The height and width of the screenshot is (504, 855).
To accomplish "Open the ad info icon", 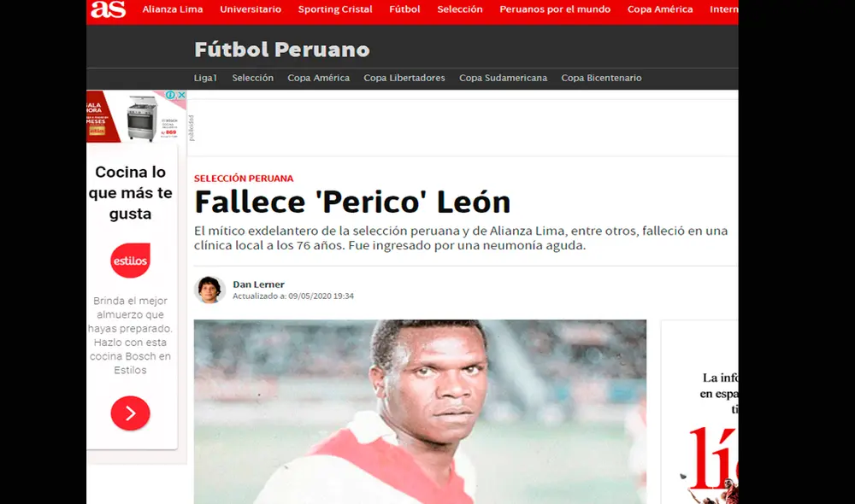I will [171, 95].
